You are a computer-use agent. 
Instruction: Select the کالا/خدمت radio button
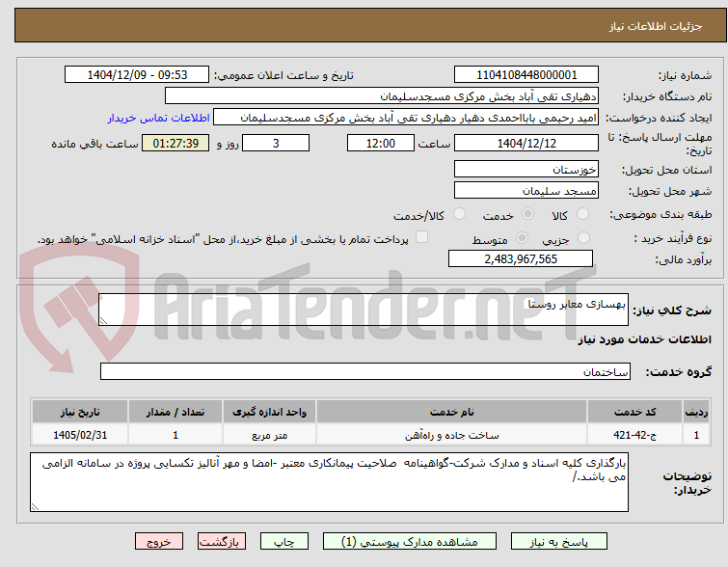coord(459,214)
